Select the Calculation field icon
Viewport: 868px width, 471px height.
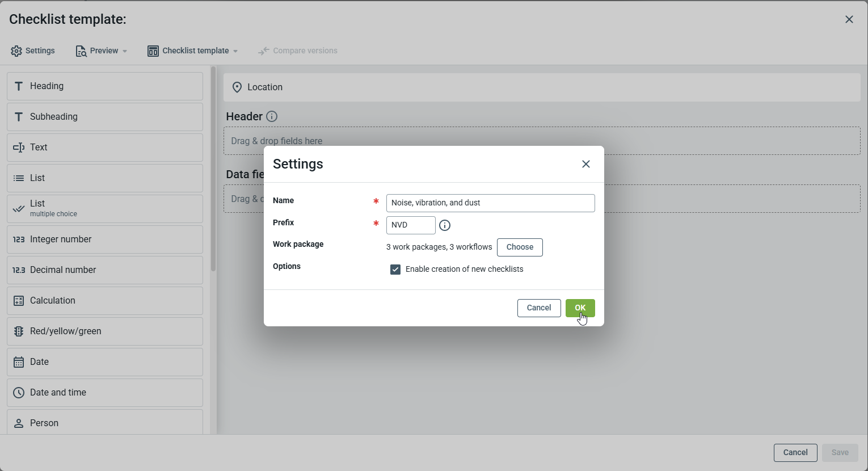[19, 301]
